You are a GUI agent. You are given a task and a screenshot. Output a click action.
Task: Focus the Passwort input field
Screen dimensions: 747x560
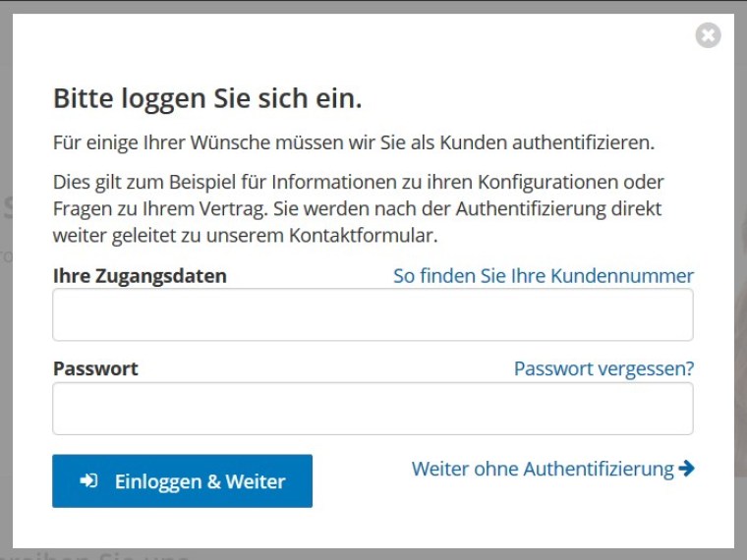373,409
